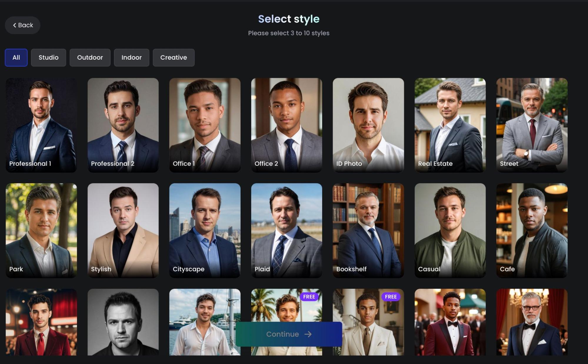This screenshot has height=364, width=588.
Task: Choose the black and white portrait style
Action: [123, 322]
